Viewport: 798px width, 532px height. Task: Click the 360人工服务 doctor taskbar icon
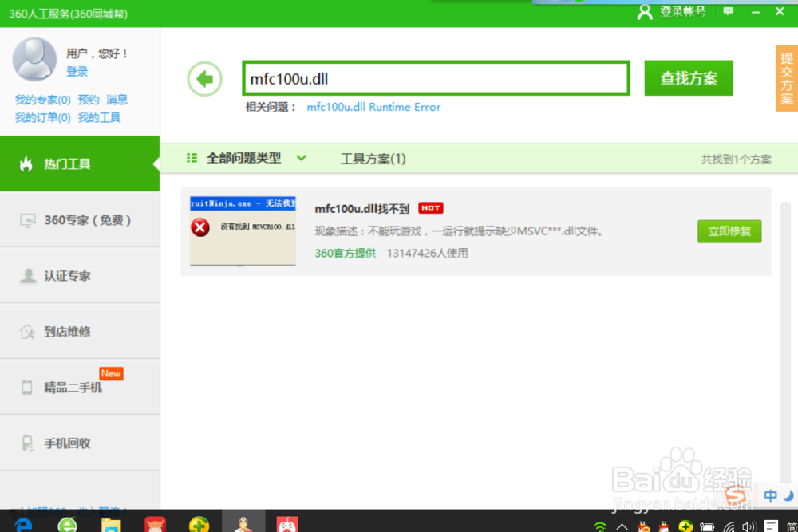click(x=243, y=523)
